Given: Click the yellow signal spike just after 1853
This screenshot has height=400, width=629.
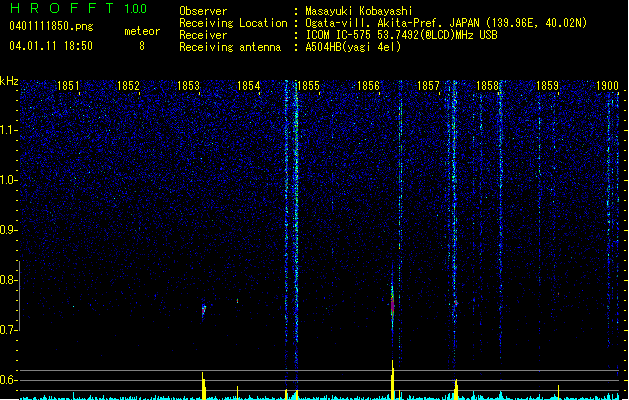Looking at the screenshot, I should [x=203, y=386].
